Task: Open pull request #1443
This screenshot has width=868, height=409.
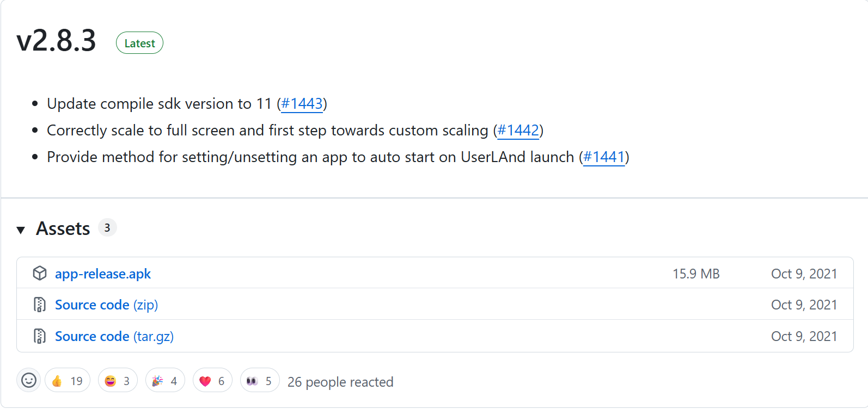Action: (x=302, y=104)
